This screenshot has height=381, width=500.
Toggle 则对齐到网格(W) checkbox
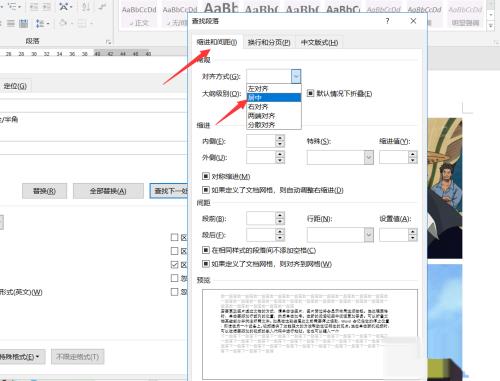[206, 264]
